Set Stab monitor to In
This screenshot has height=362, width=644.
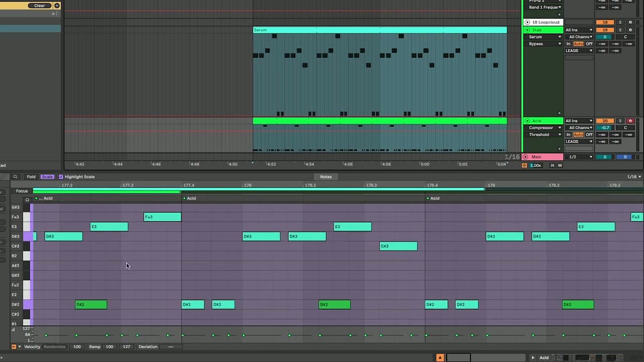[x=569, y=44]
